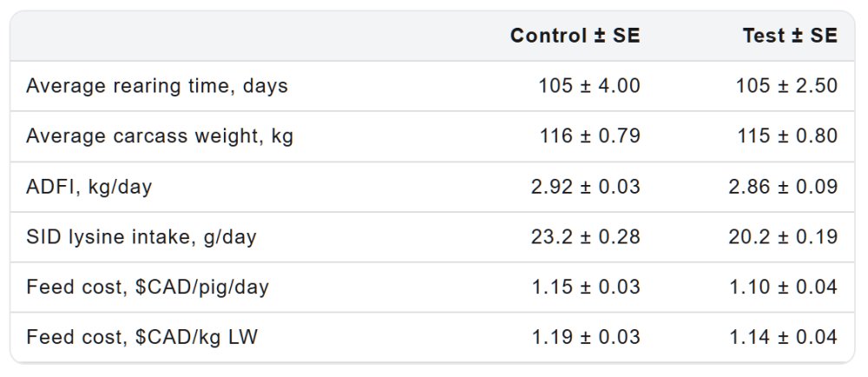Click the control lysine intake 23.2 ± 0.28

[x=585, y=237]
